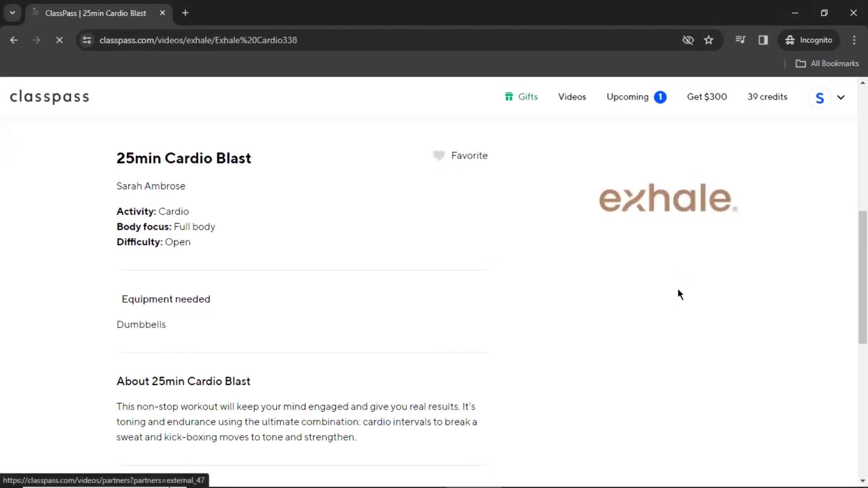Open a new tab
This screenshot has width=868, height=488.
click(x=185, y=13)
